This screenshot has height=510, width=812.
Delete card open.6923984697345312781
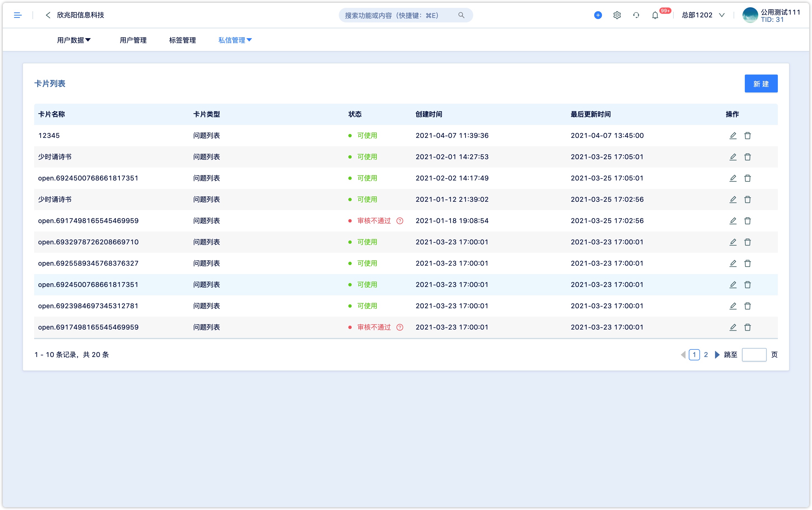(x=748, y=306)
